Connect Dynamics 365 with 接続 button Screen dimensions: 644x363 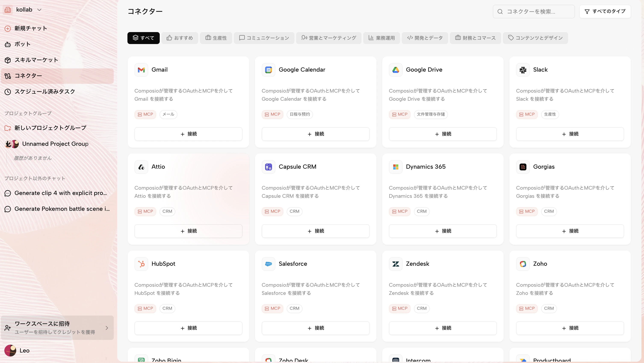pyautogui.click(x=443, y=231)
